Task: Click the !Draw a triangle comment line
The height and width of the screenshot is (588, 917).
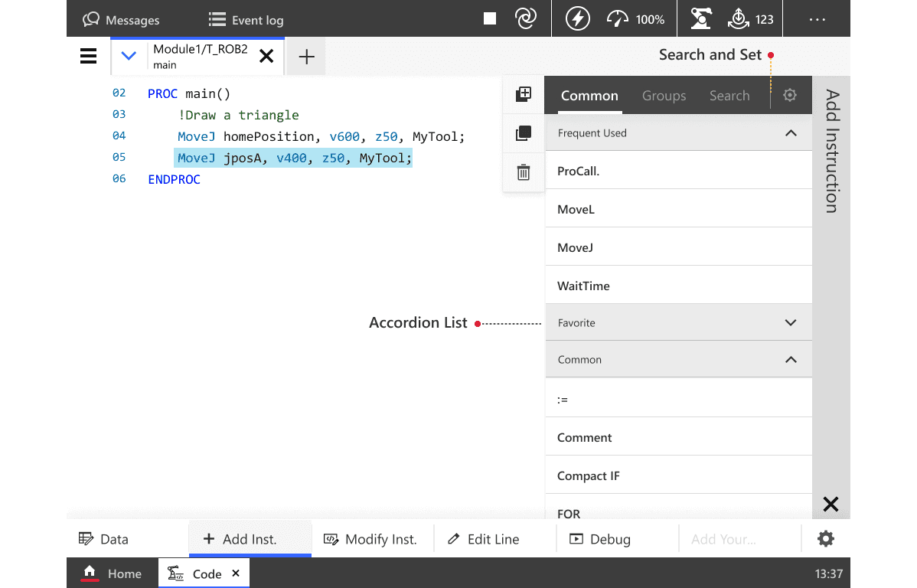Action: pyautogui.click(x=238, y=116)
